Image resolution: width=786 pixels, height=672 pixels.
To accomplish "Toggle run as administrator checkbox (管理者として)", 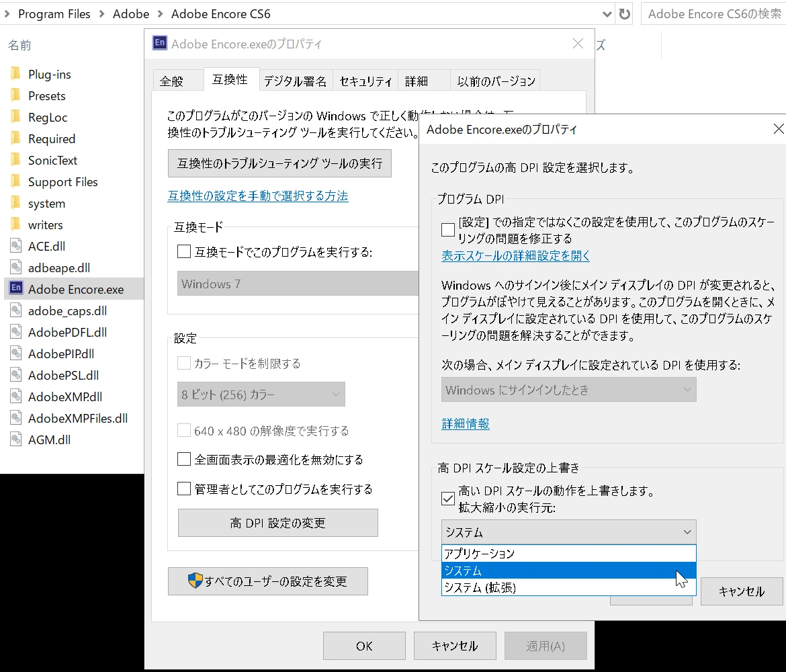I will (x=184, y=489).
